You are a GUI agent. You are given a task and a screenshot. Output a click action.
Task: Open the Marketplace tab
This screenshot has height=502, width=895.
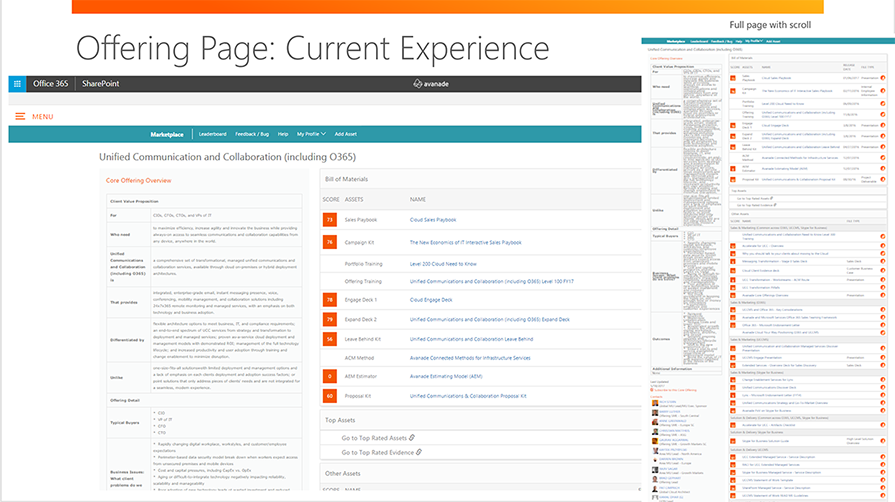(167, 133)
